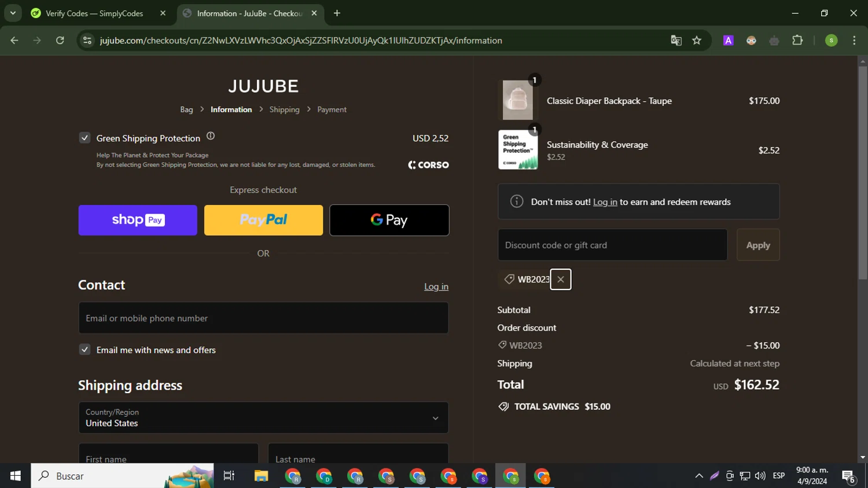Pay with Shop Pay
Viewport: 868px width, 488px height.
click(x=138, y=220)
